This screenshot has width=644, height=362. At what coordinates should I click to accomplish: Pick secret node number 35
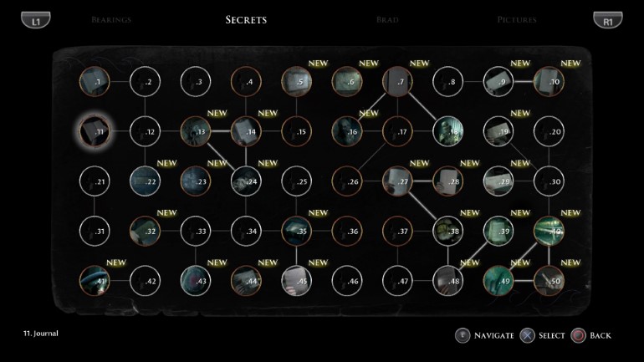coord(296,231)
